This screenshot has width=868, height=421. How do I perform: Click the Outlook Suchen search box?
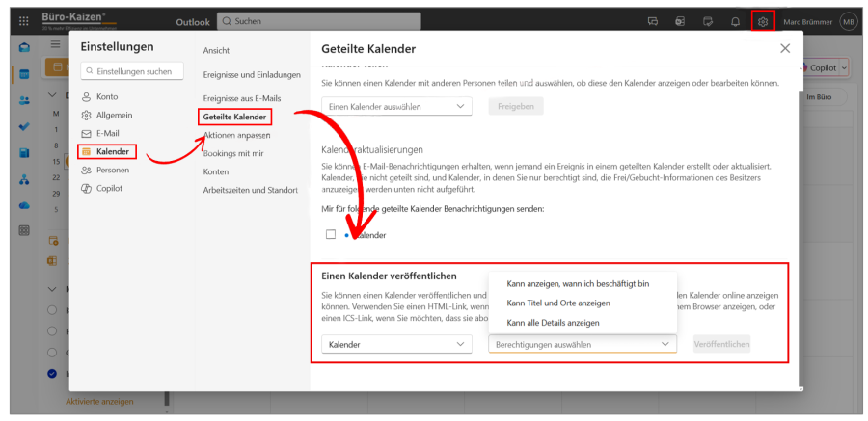pyautogui.click(x=319, y=21)
